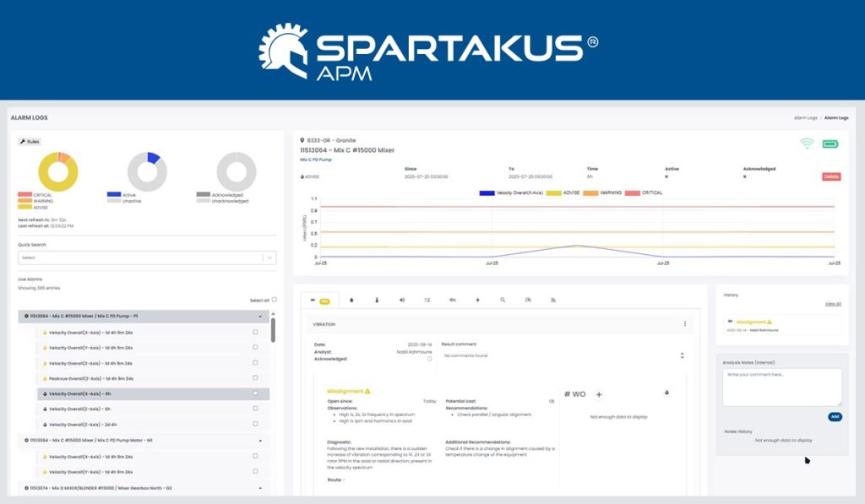865x504 pixels.
Task: Open the magnifier inspection tab
Action: click(503, 301)
